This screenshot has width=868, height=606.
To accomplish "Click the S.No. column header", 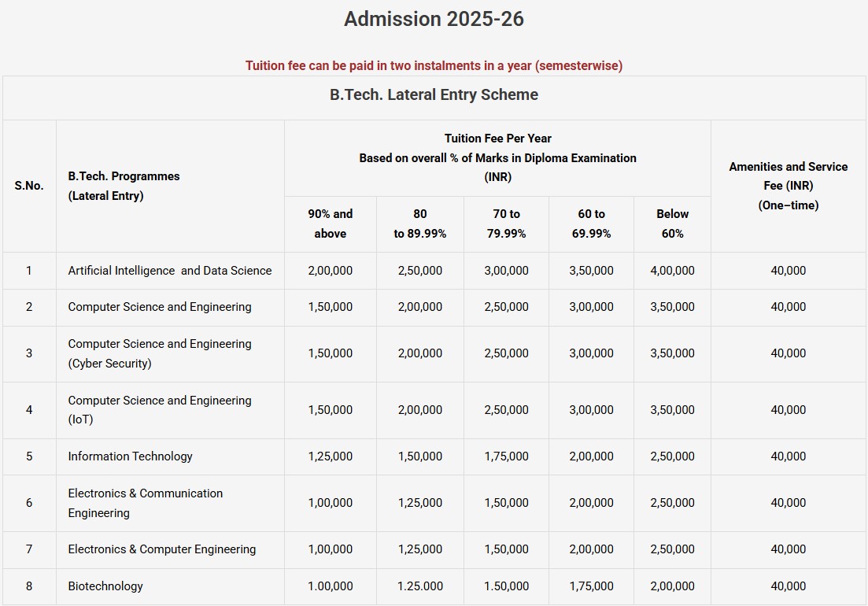I will click(29, 186).
